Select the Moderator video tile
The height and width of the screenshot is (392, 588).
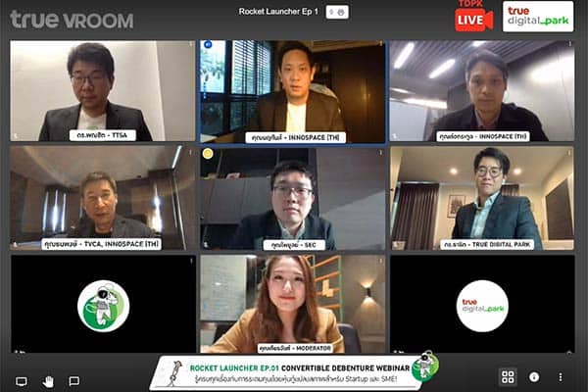pyautogui.click(x=292, y=304)
